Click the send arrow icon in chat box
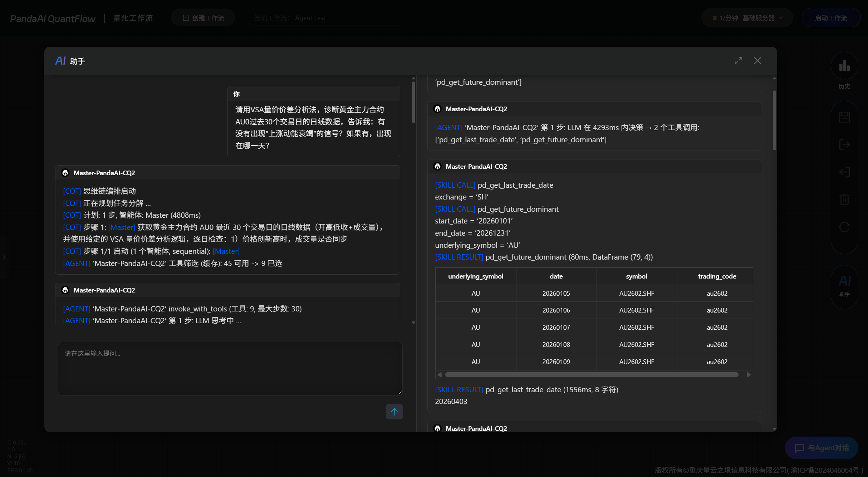The height and width of the screenshot is (477, 868). pos(394,412)
